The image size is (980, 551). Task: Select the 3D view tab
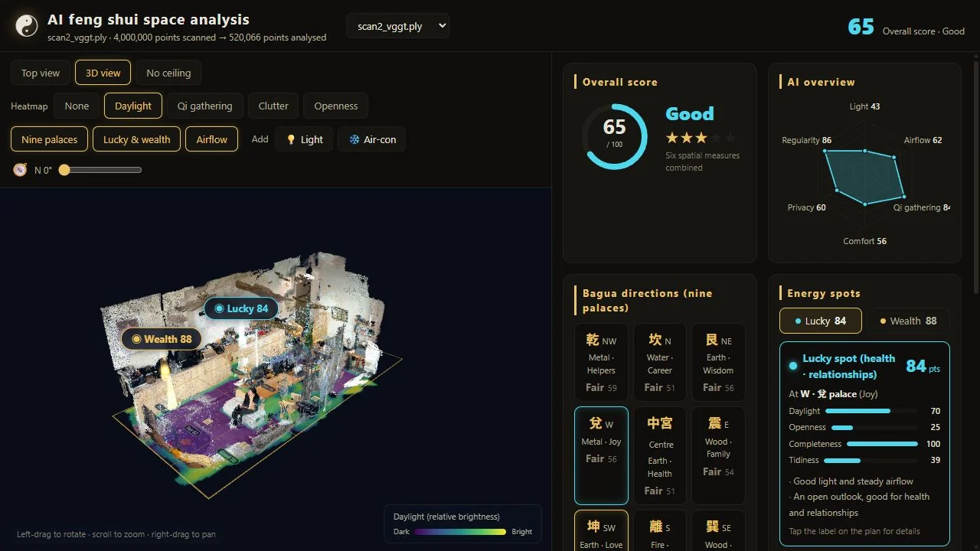click(103, 73)
